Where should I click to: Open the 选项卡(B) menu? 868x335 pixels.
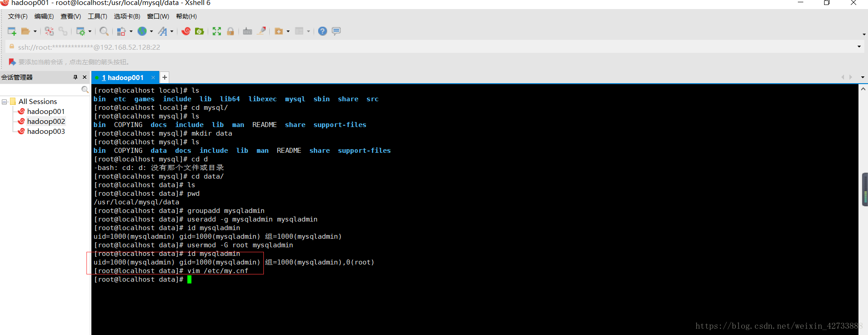127,16
